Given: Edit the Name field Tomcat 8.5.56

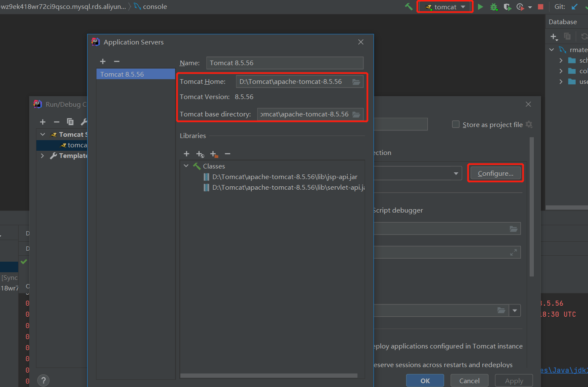Looking at the screenshot, I should (285, 63).
